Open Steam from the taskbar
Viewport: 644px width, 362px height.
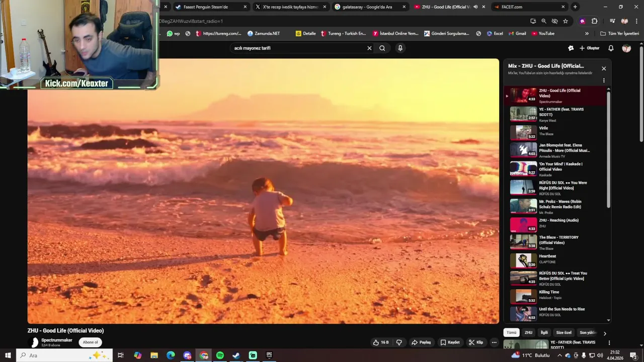236,355
